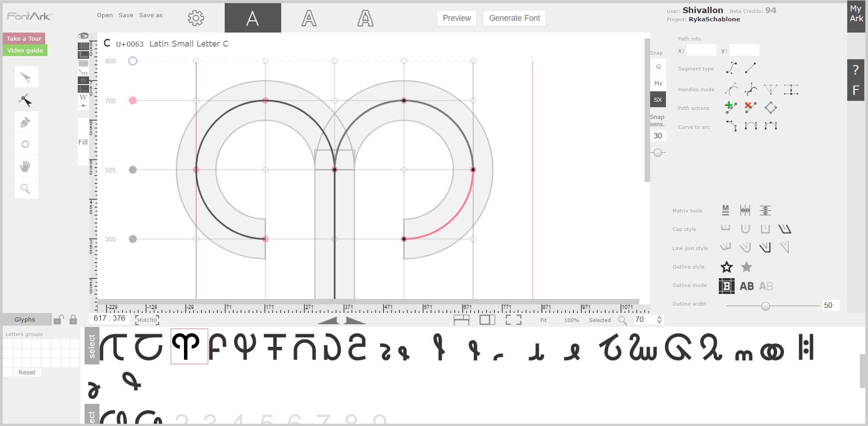Toggle the Mx snap option
The image size is (868, 426).
pos(658,84)
